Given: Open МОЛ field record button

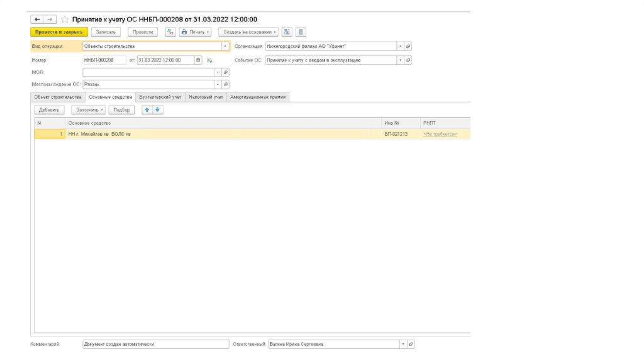Looking at the screenshot, I should coord(226,72).
